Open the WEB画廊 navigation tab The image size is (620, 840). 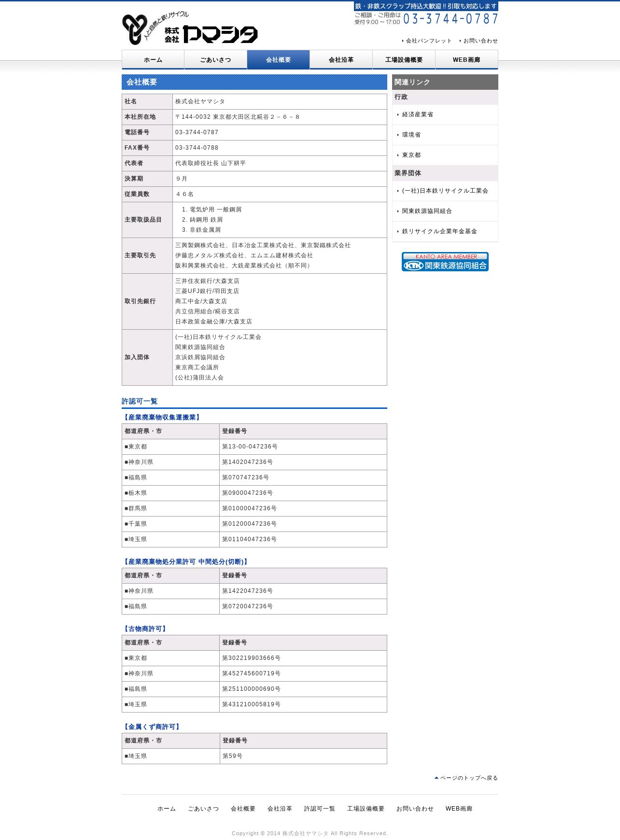pyautogui.click(x=467, y=60)
